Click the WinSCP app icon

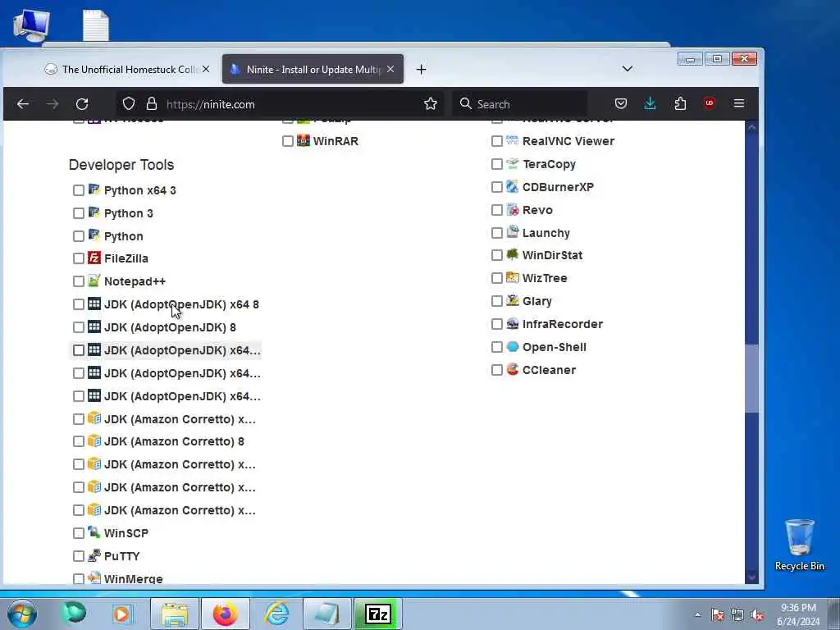[x=94, y=532]
